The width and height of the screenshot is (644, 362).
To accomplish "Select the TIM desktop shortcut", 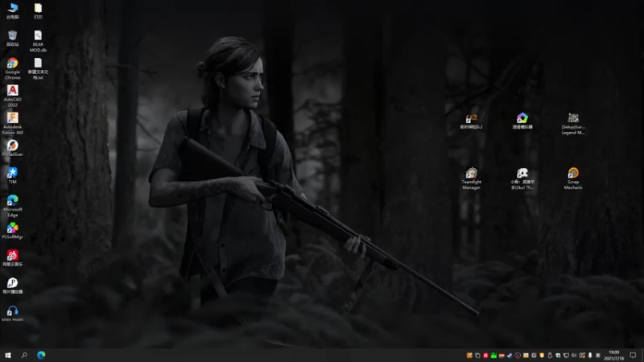I will click(x=13, y=175).
